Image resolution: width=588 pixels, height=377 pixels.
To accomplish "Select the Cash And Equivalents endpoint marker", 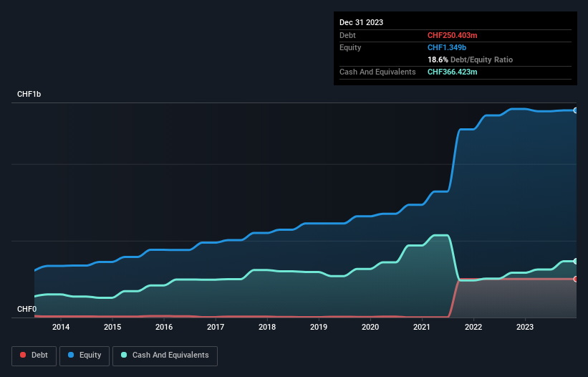I will coord(576,261).
